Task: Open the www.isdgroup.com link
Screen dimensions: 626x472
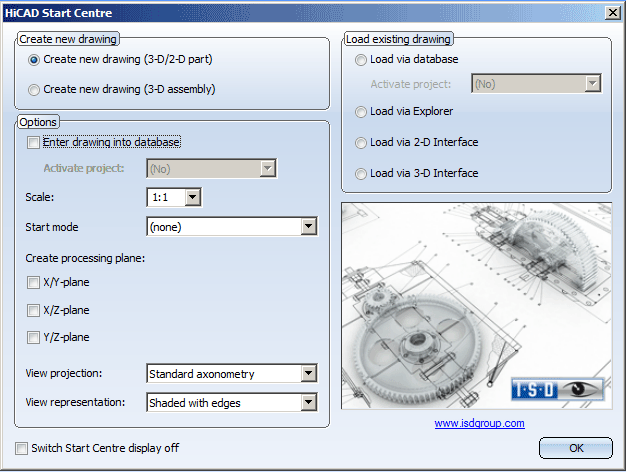Action: (x=479, y=423)
